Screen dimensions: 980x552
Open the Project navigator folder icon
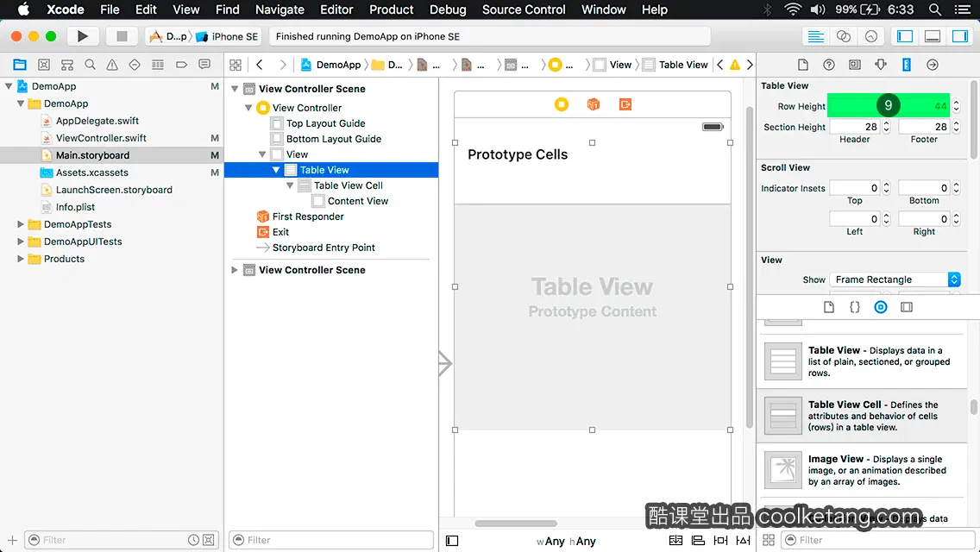coord(20,65)
